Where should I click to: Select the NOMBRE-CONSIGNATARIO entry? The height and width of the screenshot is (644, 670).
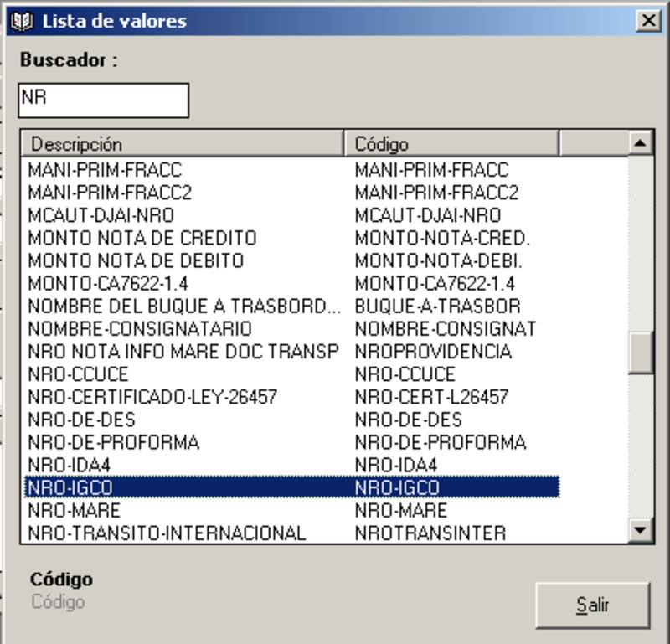pos(140,329)
